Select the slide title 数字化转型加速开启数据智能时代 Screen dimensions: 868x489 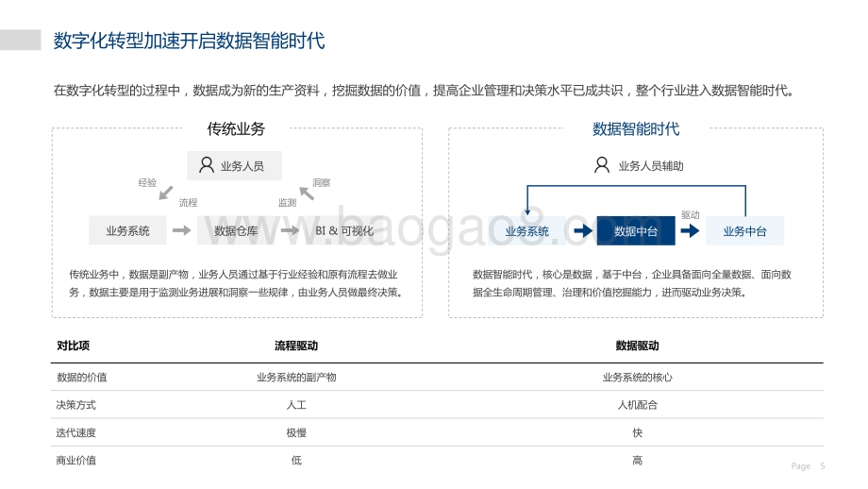[x=190, y=41]
